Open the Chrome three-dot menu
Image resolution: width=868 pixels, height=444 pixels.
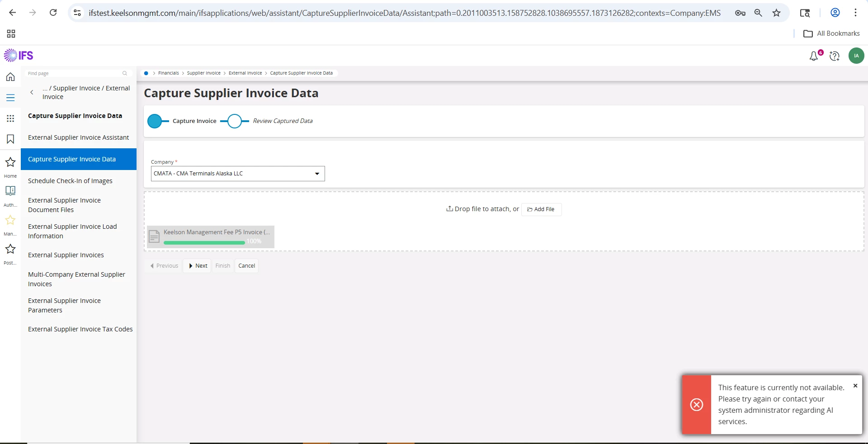pos(855,13)
